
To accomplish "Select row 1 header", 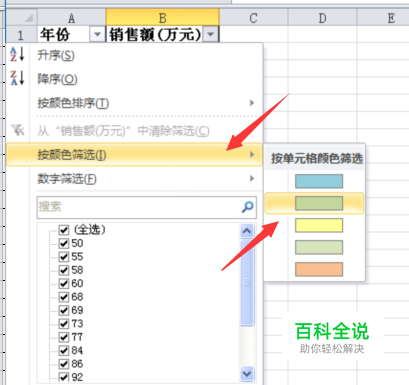I will coord(21,34).
